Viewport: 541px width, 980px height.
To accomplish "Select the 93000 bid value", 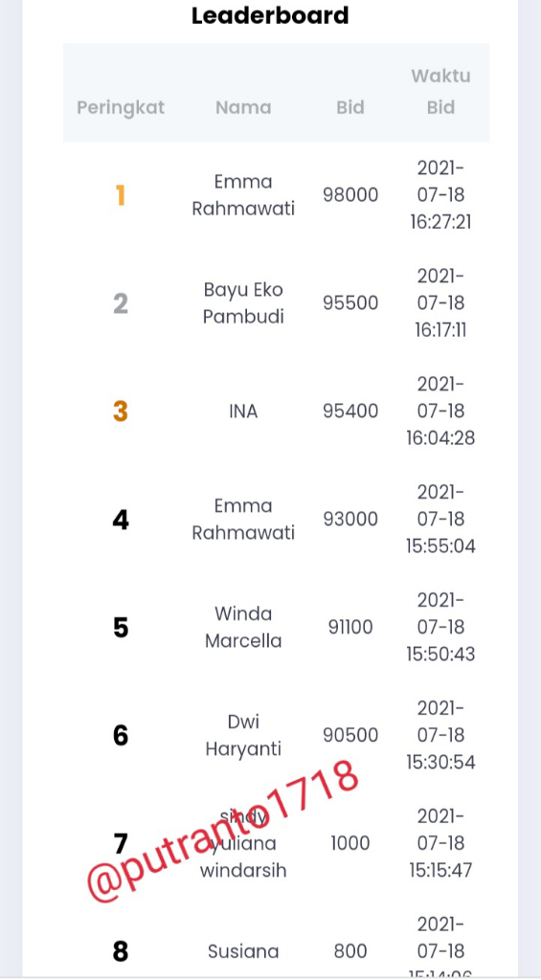I will point(350,520).
